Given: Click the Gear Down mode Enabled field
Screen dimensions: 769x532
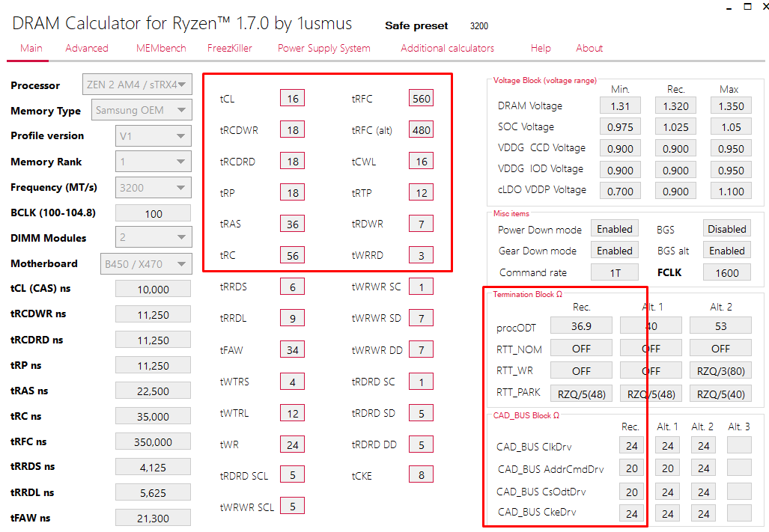Looking at the screenshot, I should (x=615, y=251).
